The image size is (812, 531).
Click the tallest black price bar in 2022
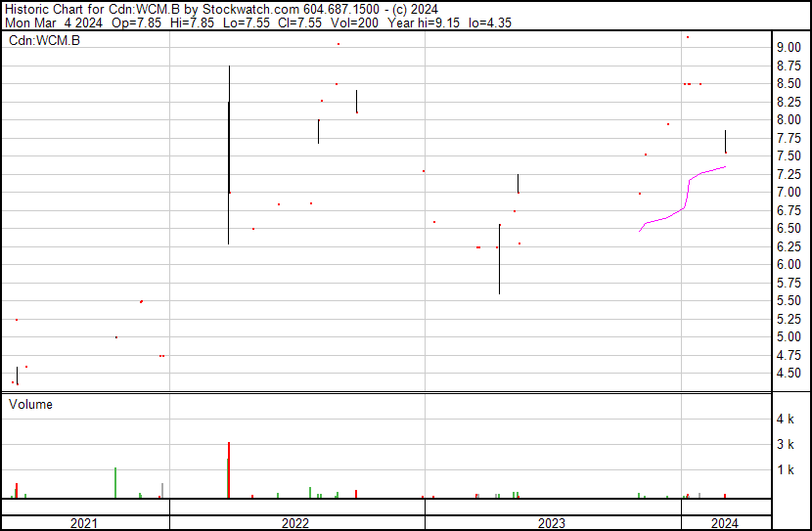[x=229, y=155]
